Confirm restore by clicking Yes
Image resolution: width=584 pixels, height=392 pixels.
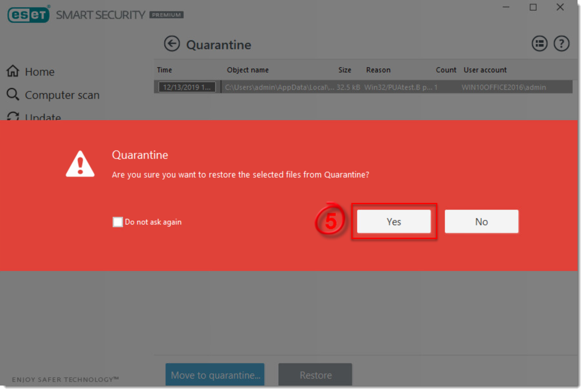[x=394, y=221]
